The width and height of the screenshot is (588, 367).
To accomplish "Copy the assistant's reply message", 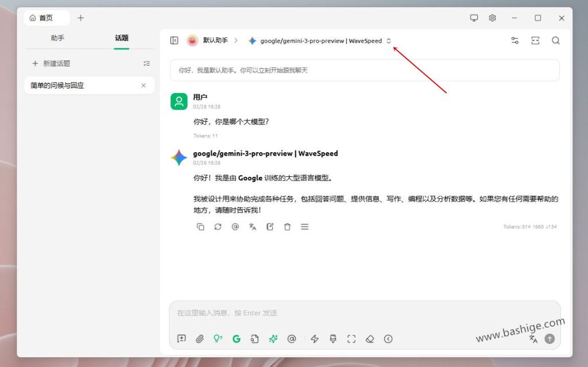I will coord(200,227).
